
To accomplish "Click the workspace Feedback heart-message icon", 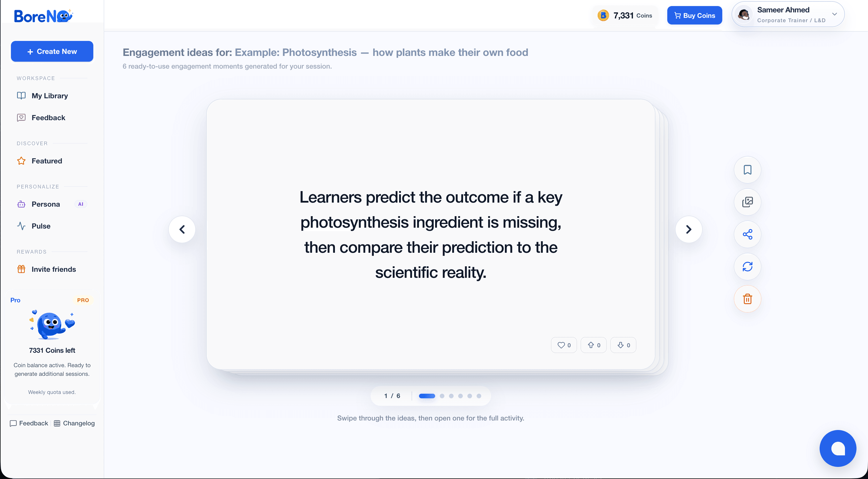I will point(21,118).
